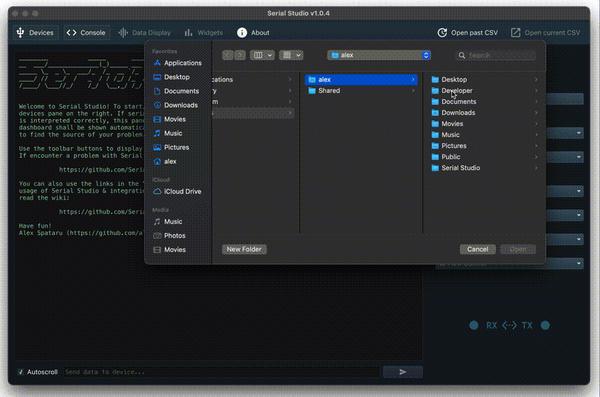This screenshot has width=600, height=397.
Task: Cancel the file dialog
Action: (x=478, y=249)
